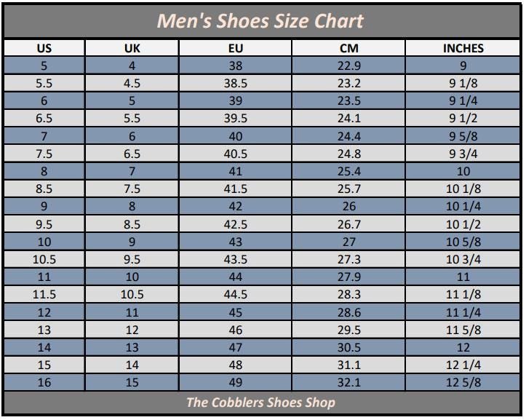Viewport: 526px width, 420px height.
Task: Select the 9 5/8 inches cell
Action: (463, 136)
